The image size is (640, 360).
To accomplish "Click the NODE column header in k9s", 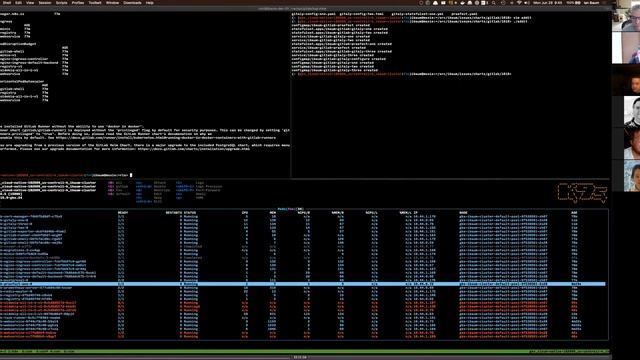I will click(x=463, y=213).
